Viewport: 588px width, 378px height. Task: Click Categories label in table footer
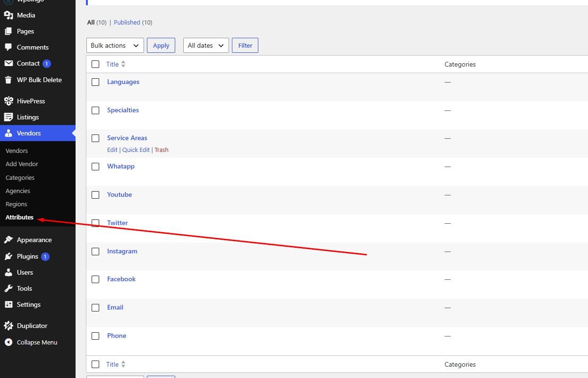pos(460,364)
